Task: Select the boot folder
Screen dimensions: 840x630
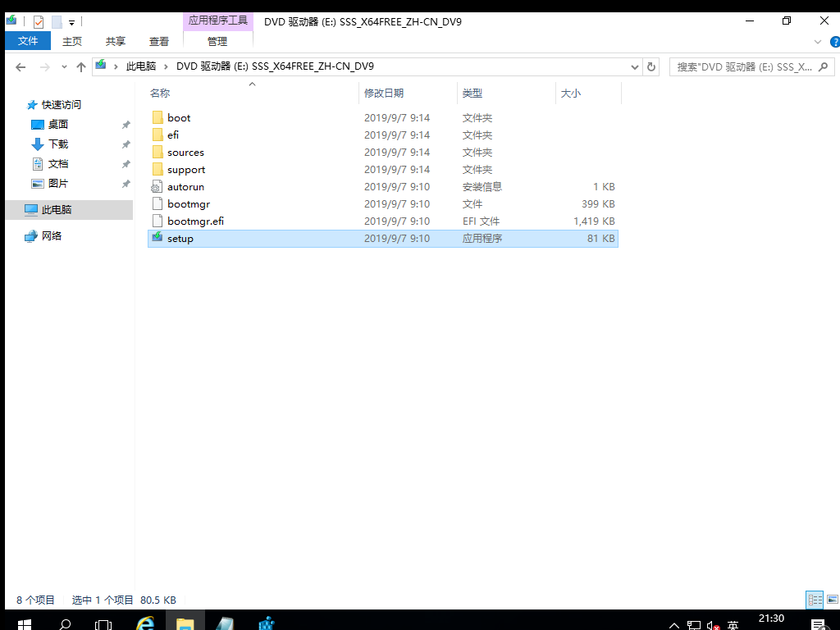Action: [x=383, y=118]
